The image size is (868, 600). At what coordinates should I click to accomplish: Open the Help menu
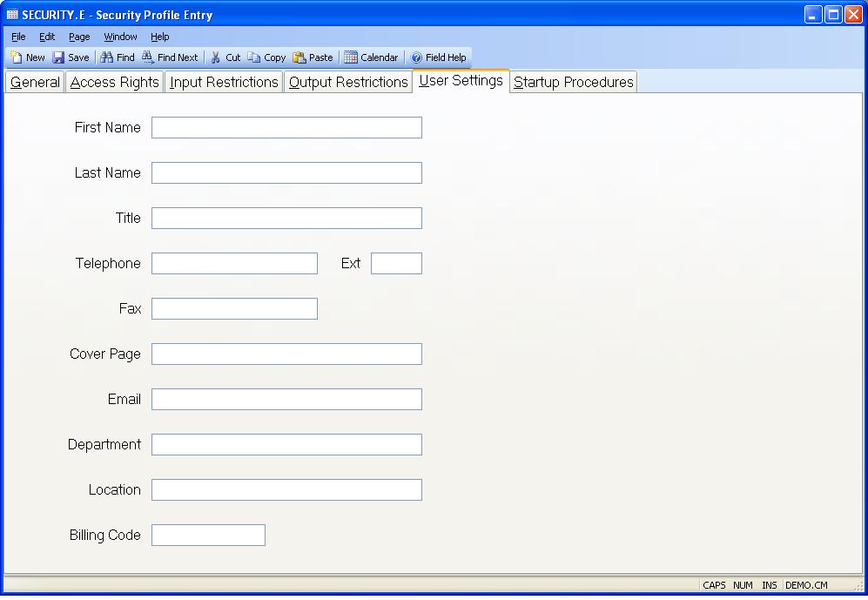pos(160,37)
